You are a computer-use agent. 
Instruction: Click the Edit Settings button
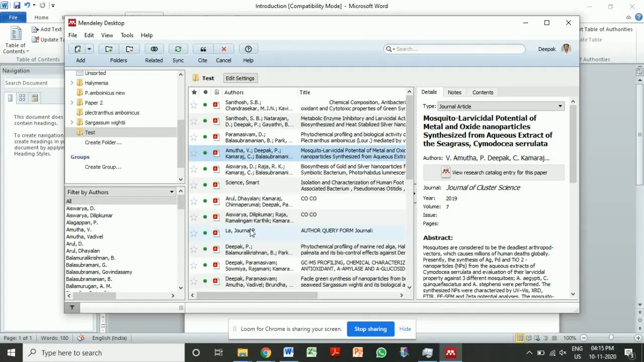point(240,78)
